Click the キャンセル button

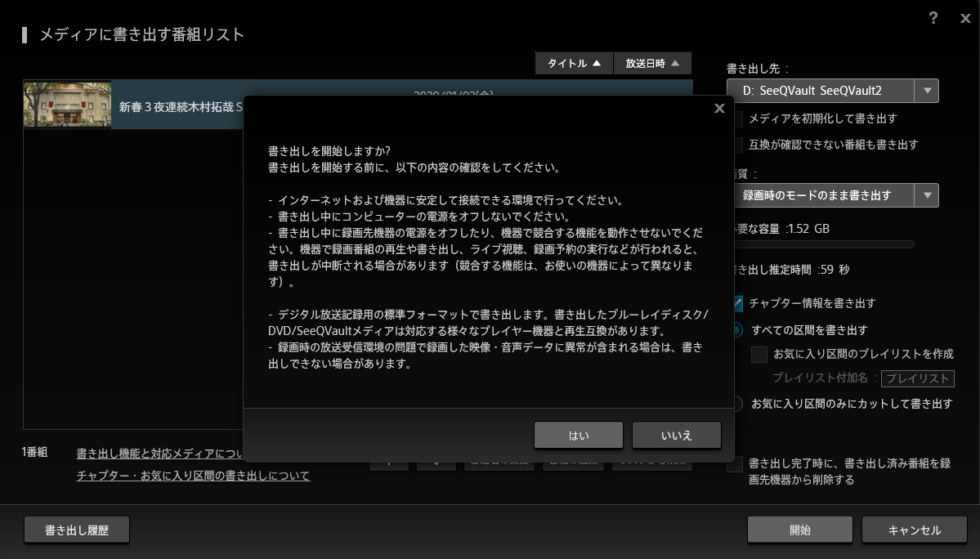[x=914, y=530]
